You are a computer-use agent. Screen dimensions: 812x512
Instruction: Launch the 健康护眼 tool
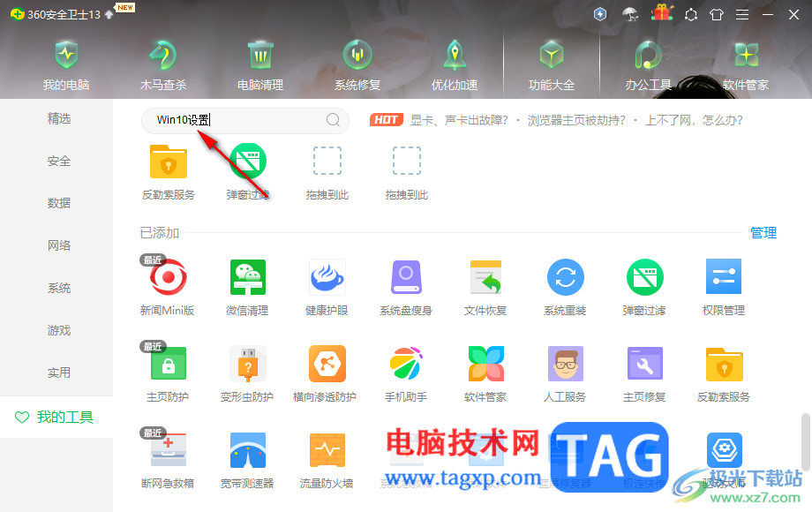327,286
